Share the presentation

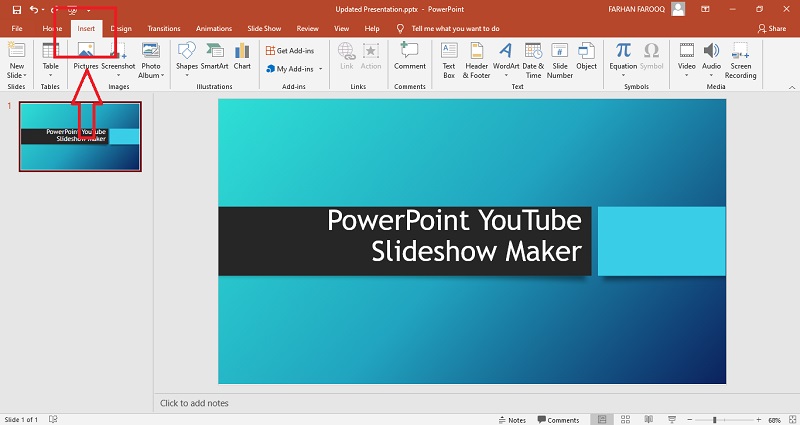(x=771, y=29)
